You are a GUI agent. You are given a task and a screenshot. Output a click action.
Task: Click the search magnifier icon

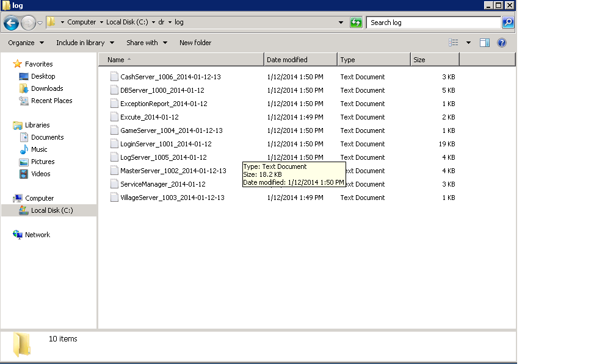coord(507,23)
